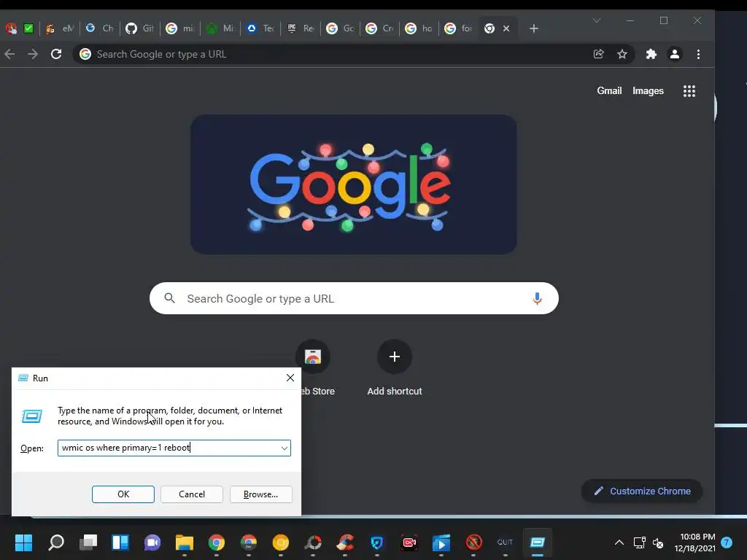The width and height of the screenshot is (747, 560).
Task: Switch to the GitHub tab
Action: point(139,28)
